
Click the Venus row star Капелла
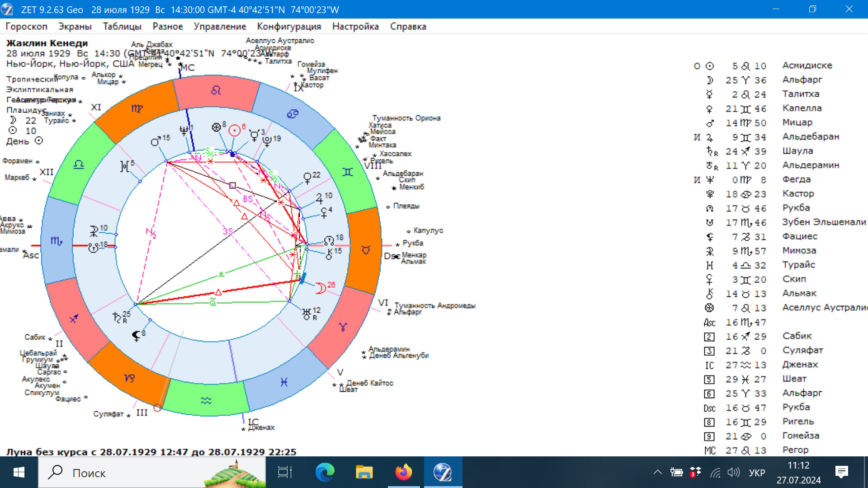point(802,108)
